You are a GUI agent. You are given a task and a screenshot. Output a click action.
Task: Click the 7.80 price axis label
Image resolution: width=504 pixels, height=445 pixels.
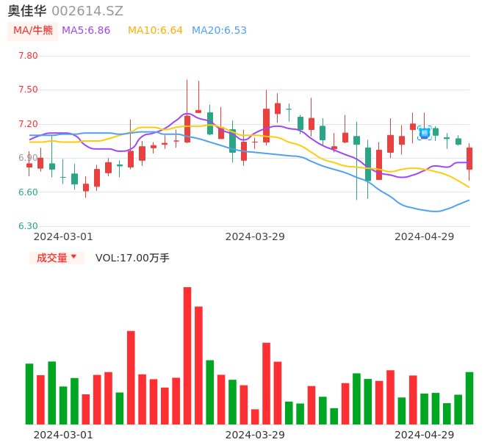click(28, 56)
